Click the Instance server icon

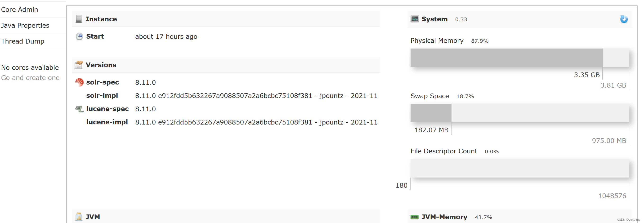pyautogui.click(x=79, y=19)
